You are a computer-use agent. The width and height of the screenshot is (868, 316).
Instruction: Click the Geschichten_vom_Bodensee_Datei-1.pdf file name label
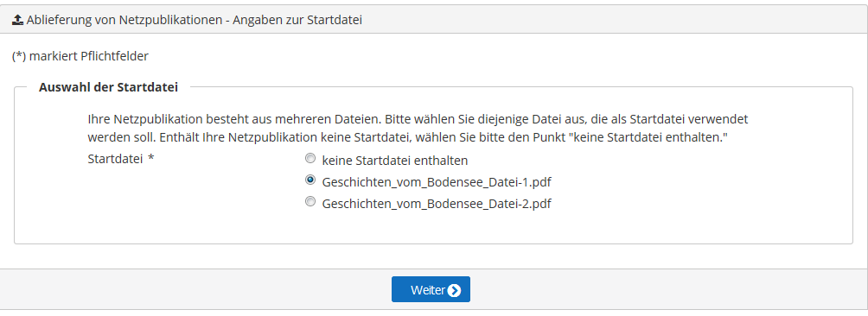pyautogui.click(x=437, y=182)
